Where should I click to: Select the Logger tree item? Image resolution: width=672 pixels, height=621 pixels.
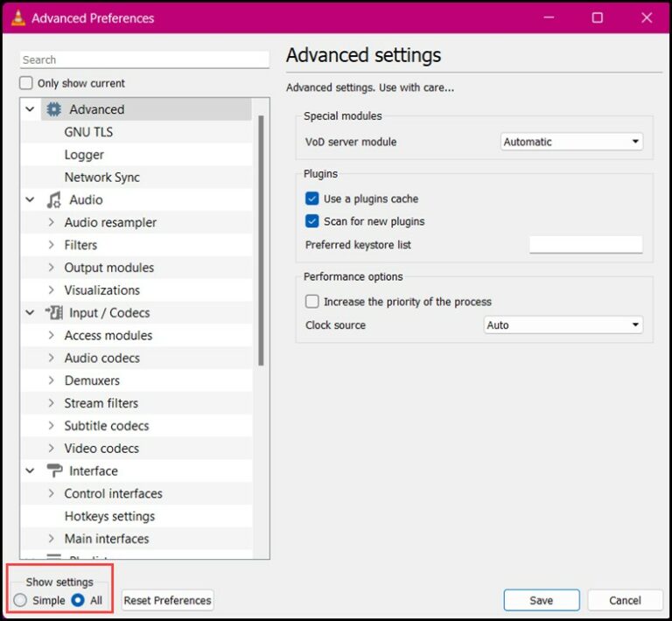tap(84, 155)
